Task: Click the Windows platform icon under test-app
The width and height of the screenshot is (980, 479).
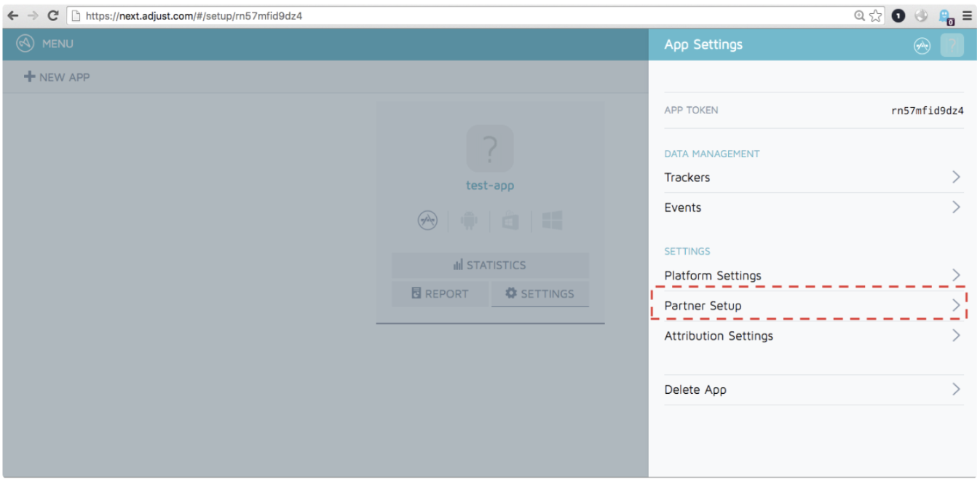Action: point(552,221)
